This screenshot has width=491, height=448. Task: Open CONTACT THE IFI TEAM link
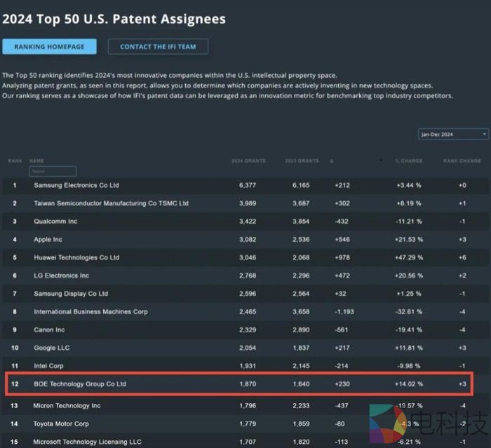point(158,47)
